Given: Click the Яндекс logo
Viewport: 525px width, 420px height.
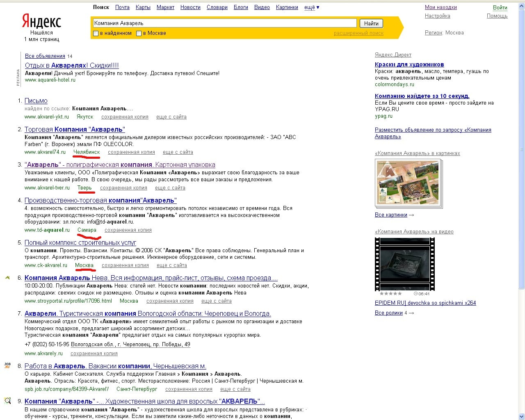Looking at the screenshot, I should pyautogui.click(x=41, y=21).
